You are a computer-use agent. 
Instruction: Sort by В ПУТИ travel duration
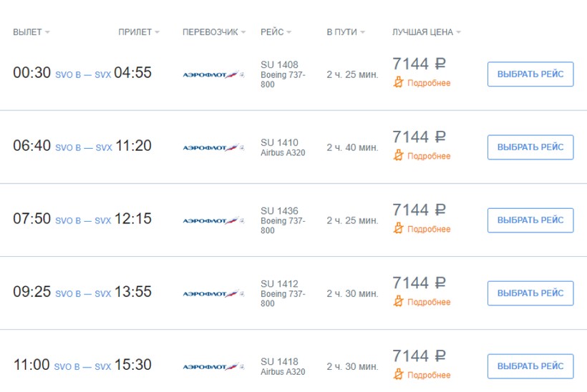click(346, 32)
